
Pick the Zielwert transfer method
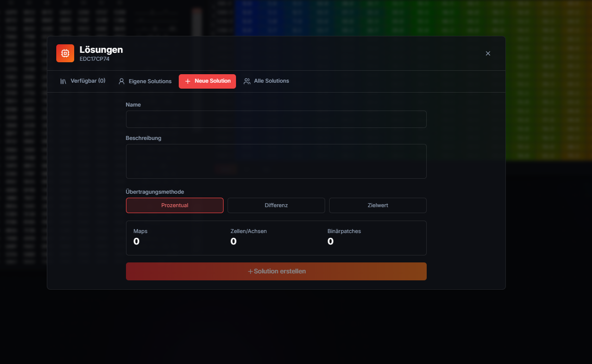coord(377,206)
